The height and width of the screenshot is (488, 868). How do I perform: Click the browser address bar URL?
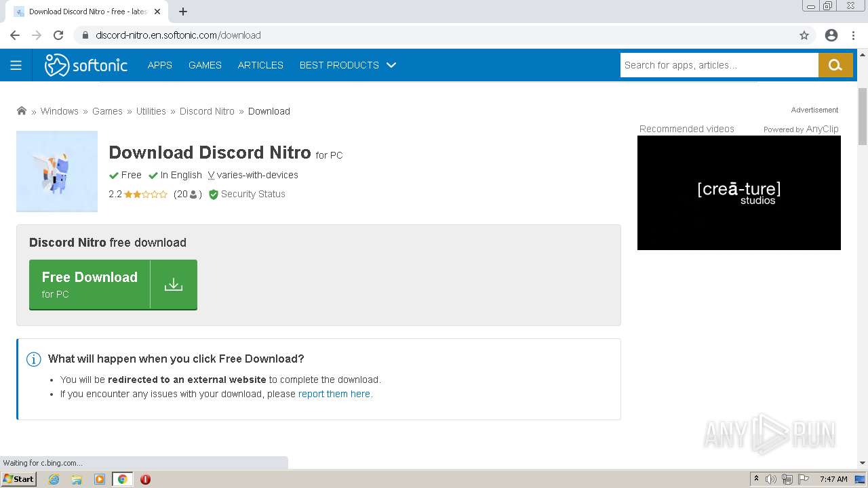(178, 35)
